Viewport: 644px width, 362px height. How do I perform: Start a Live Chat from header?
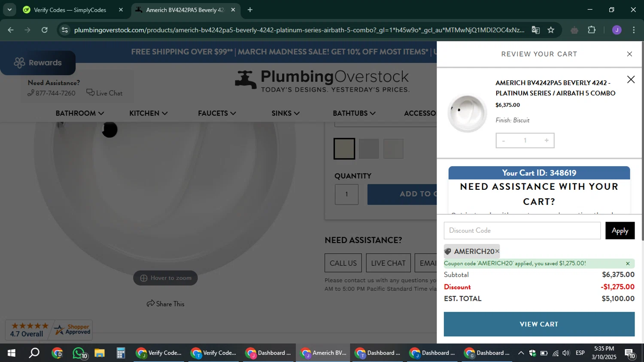point(104,93)
